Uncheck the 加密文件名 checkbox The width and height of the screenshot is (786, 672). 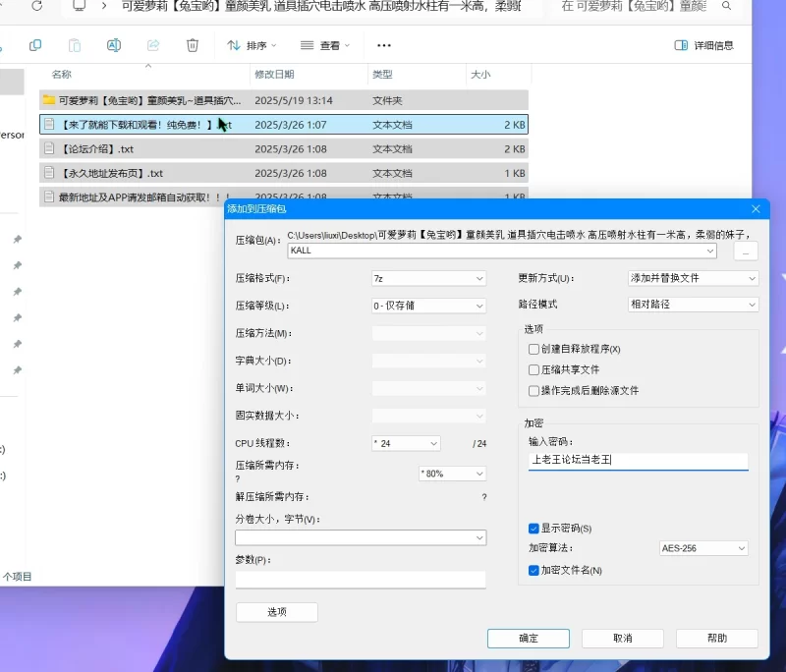coord(533,570)
